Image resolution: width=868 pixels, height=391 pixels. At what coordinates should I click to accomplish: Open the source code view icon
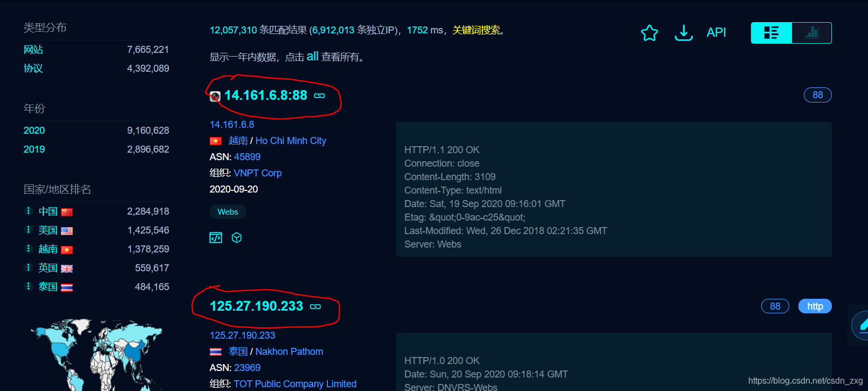tap(216, 238)
